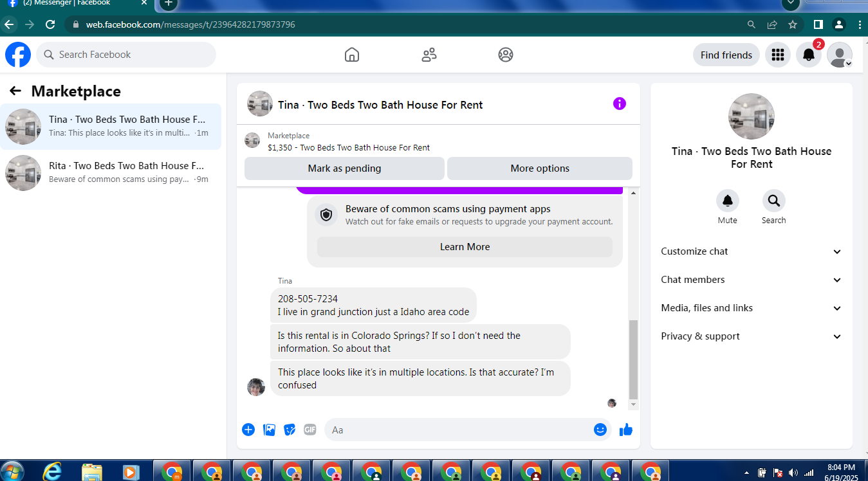The height and width of the screenshot is (481, 868).
Task: Go back one page in Chrome
Action: (9, 24)
